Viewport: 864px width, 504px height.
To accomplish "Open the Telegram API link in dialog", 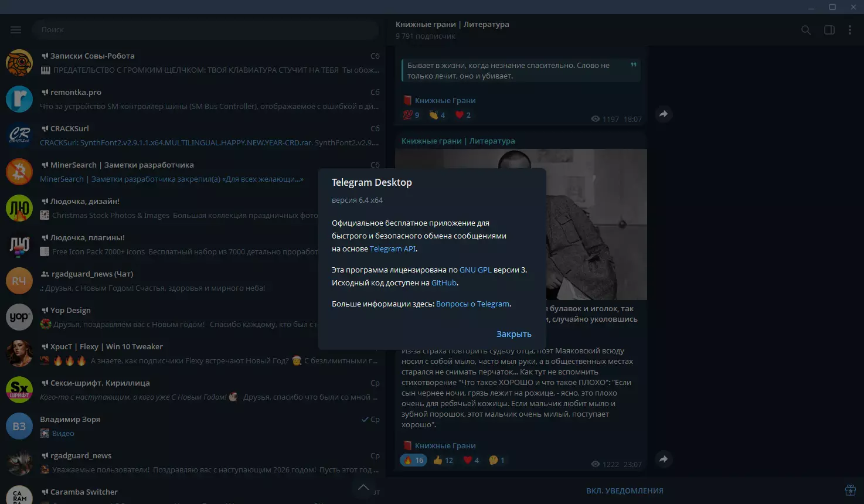I will click(393, 248).
